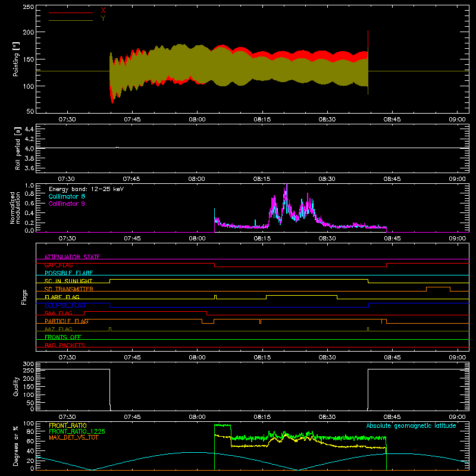Viewport: 476px width, 476px height.
Task: Click 'Energy band: 12-25 keV' annotation
Action: [86, 189]
